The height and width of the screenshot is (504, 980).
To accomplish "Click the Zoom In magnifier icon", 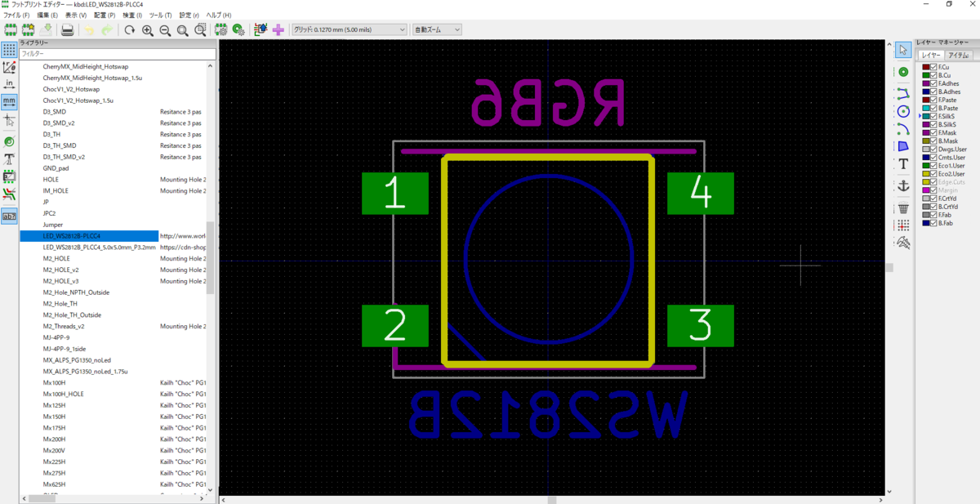I will pos(147,29).
